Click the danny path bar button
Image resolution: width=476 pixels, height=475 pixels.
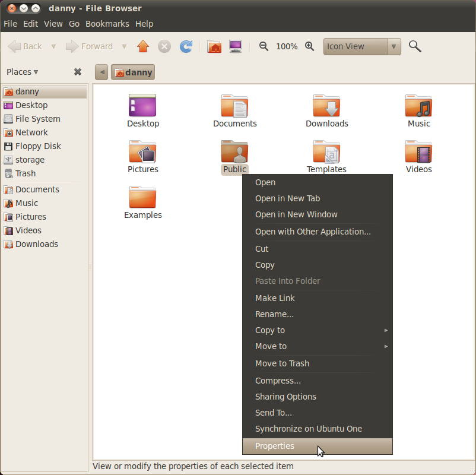coord(133,72)
